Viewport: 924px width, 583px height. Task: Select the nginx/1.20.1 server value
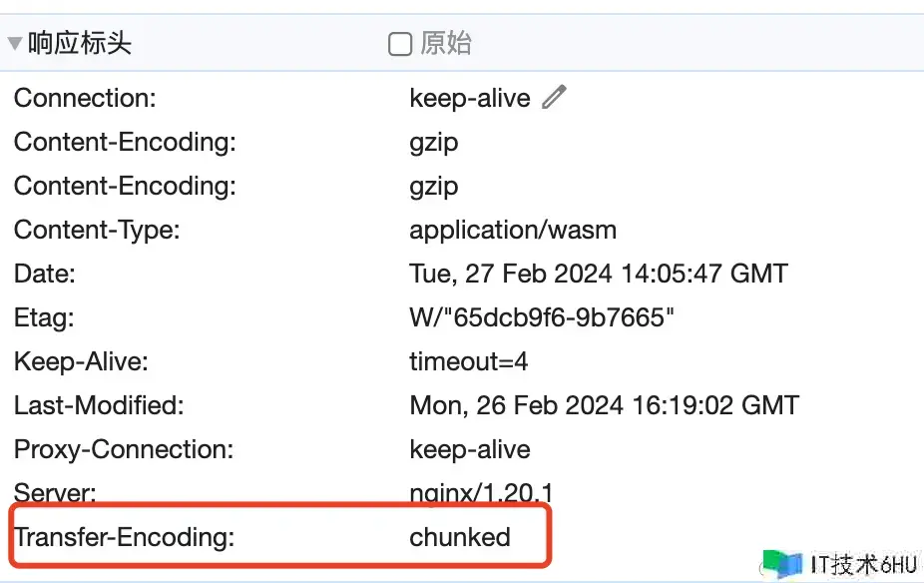(x=481, y=492)
